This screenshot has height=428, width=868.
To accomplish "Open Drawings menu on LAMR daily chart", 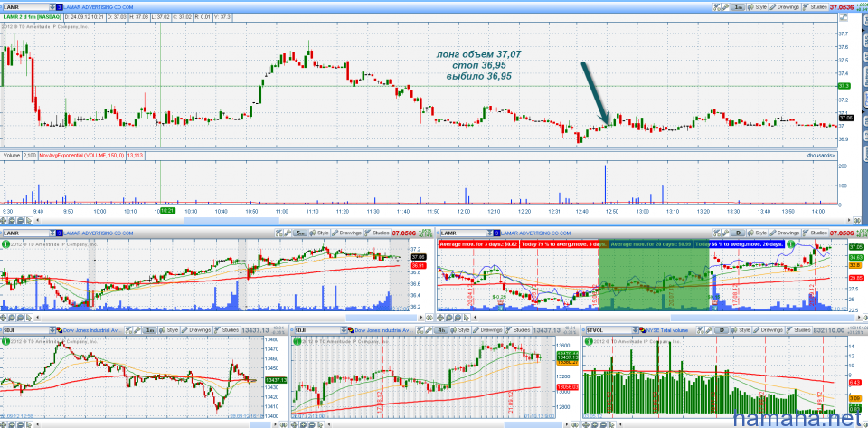I will (785, 233).
